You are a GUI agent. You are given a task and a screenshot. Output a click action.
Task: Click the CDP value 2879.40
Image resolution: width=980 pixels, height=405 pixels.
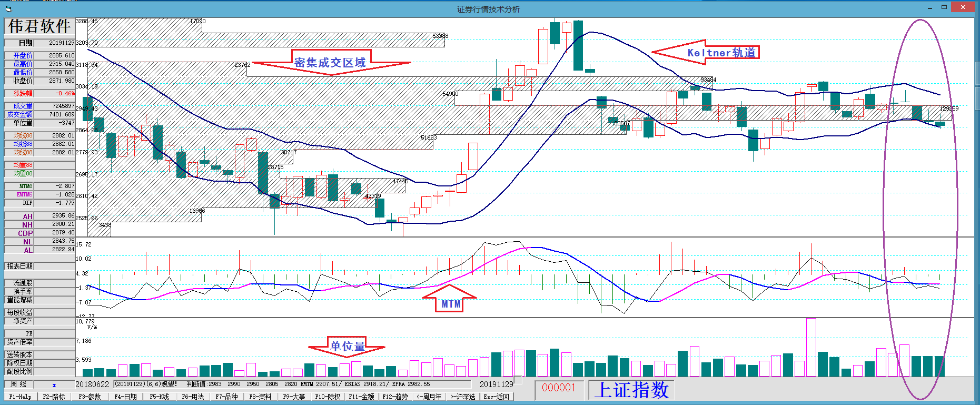[63, 232]
